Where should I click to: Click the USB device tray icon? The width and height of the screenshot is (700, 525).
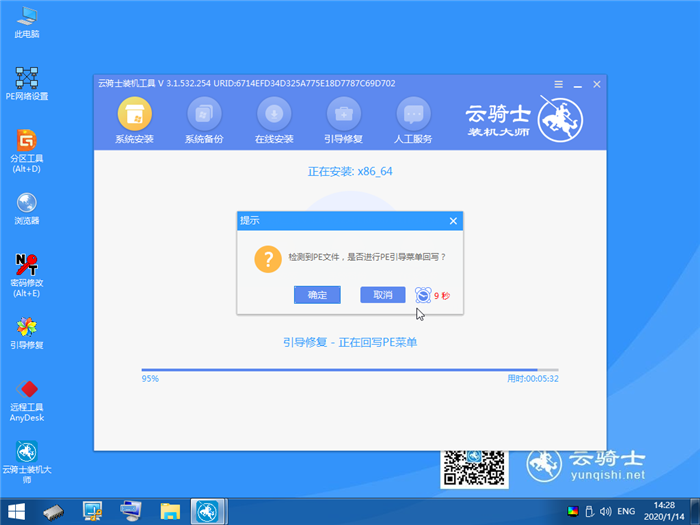tap(589, 511)
